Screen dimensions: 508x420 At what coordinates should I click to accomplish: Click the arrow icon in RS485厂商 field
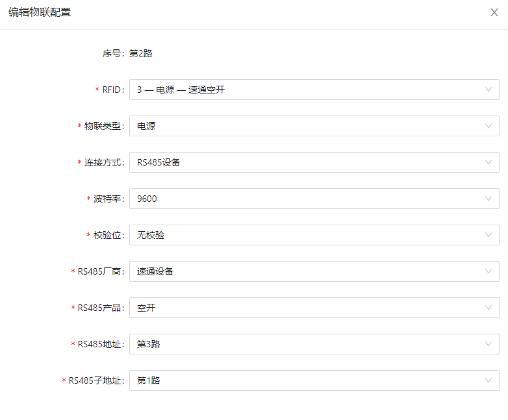(x=489, y=271)
